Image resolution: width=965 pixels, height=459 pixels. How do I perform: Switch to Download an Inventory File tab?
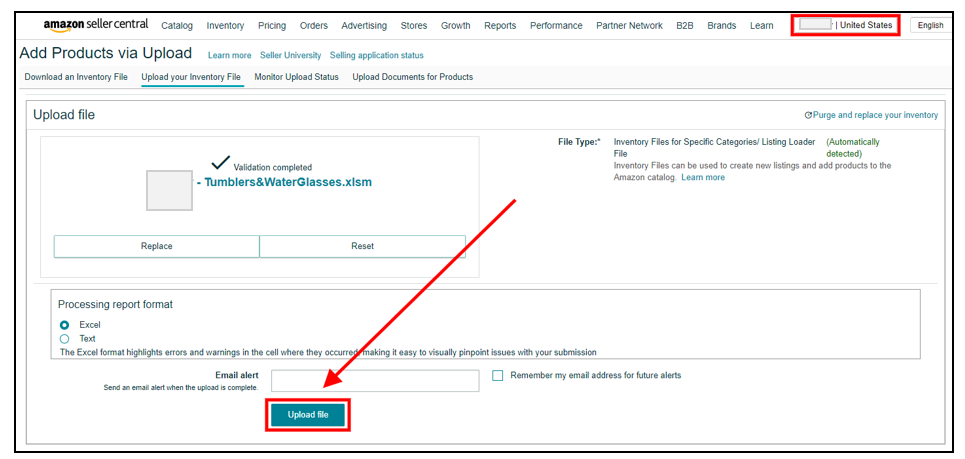tap(76, 77)
